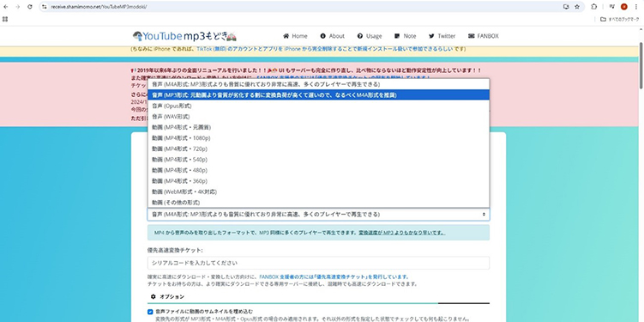This screenshot has height=322, width=644.
Task: Click the YouTube mp3もどき site logo
Action: [184, 36]
